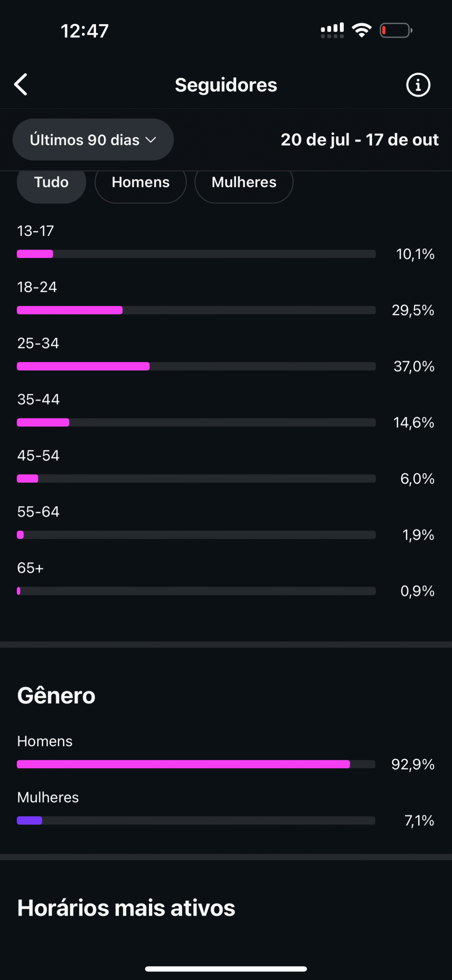Tap the cellular signal bars icon
This screenshot has height=980, width=452.
coord(332,31)
